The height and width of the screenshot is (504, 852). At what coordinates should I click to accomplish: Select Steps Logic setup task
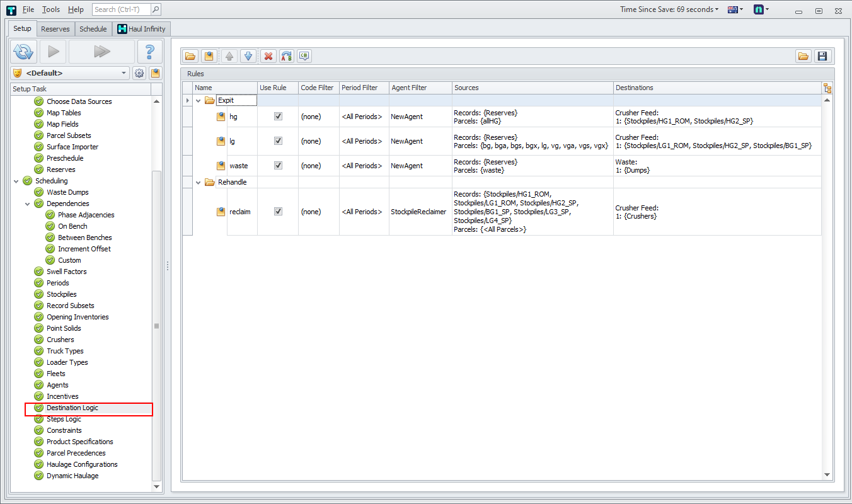click(x=64, y=419)
